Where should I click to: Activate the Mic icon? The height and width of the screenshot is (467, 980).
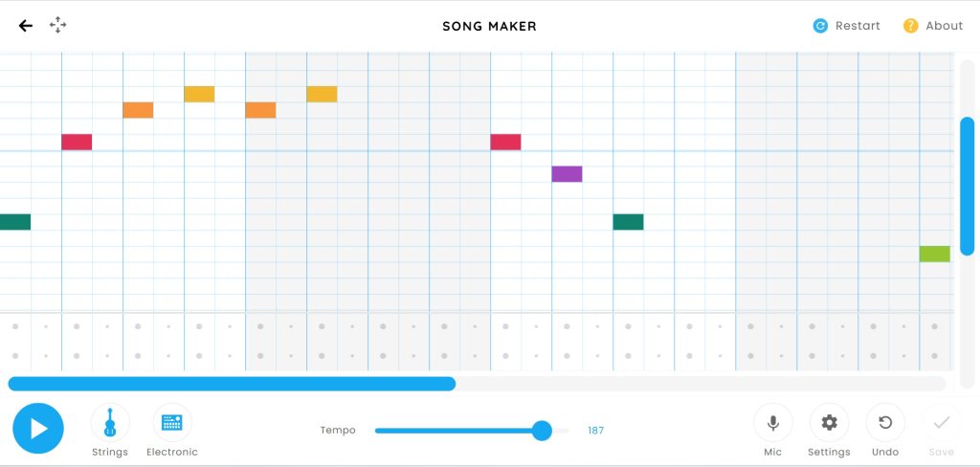773,422
